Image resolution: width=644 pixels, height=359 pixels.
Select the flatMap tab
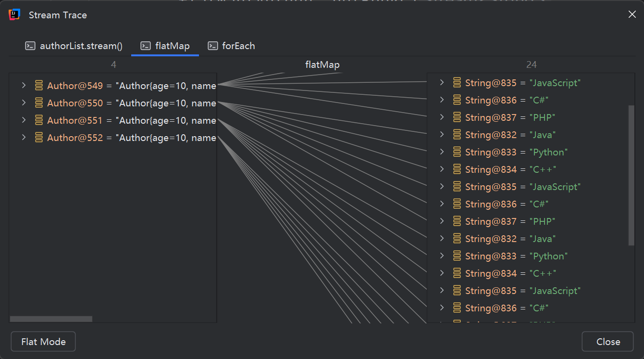165,46
